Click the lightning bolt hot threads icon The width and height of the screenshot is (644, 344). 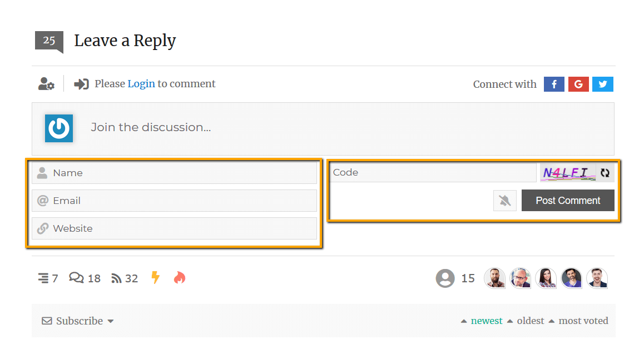(156, 278)
